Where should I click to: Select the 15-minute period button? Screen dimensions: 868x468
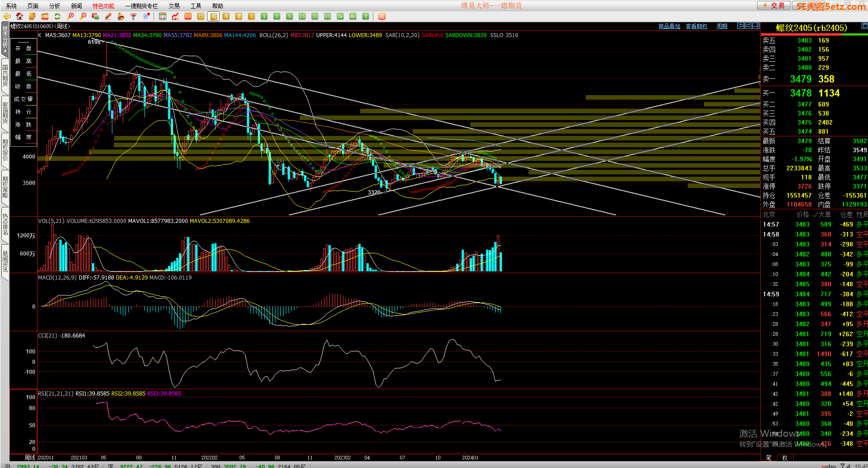coord(302,16)
